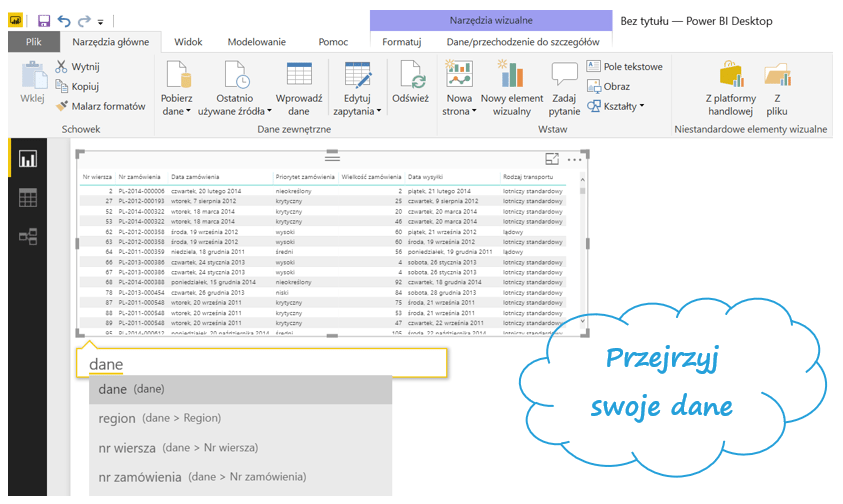Toggle focus mode on the table visual
The image size is (843, 504).
[x=552, y=158]
